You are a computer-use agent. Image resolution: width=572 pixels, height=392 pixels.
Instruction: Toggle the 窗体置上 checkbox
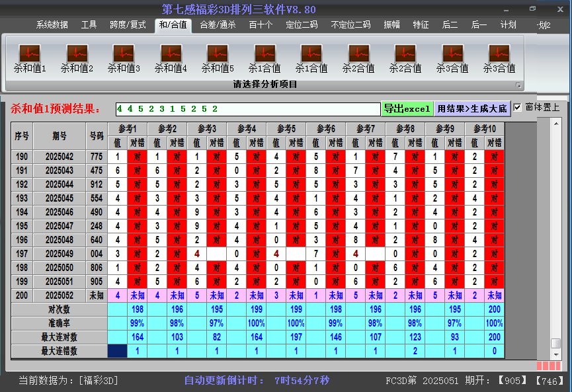517,107
